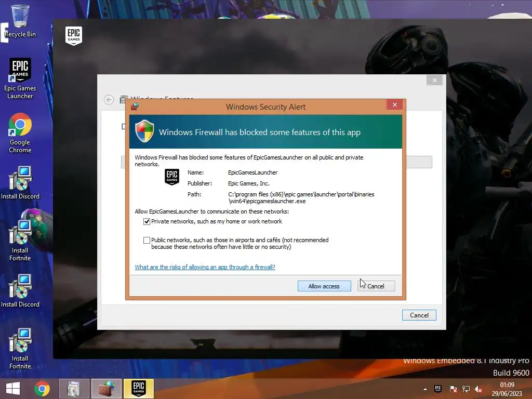Show hidden tray icons arrow

click(425, 389)
